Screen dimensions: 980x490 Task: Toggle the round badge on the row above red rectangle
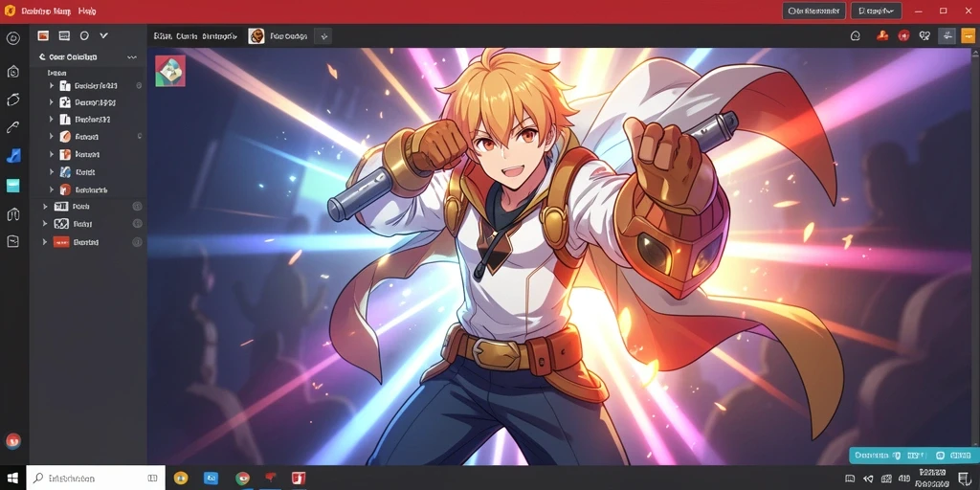tap(138, 224)
